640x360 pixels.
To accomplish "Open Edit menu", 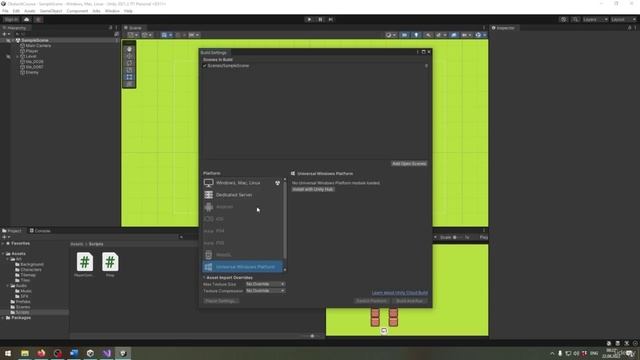I will 16,11.
